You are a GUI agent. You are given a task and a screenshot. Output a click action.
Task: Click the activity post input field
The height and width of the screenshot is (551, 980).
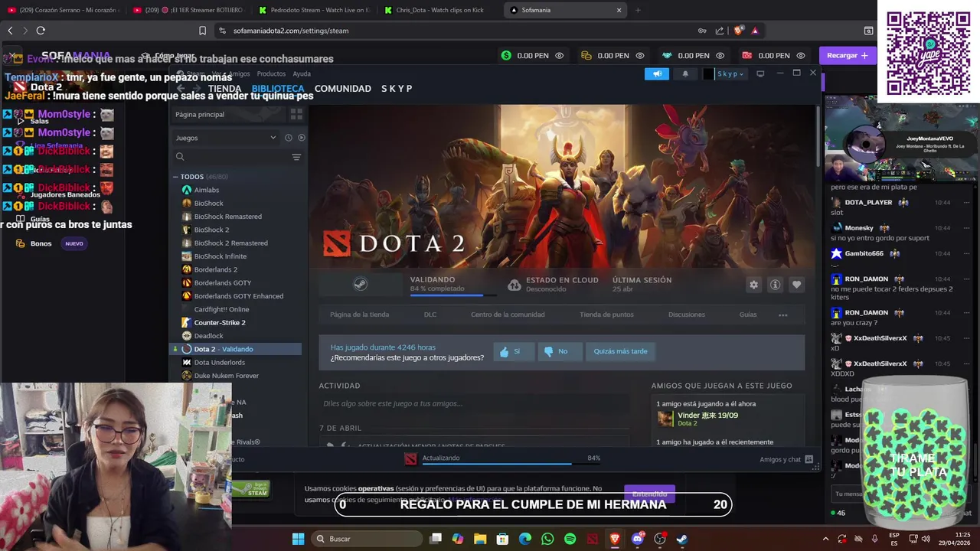pos(474,403)
